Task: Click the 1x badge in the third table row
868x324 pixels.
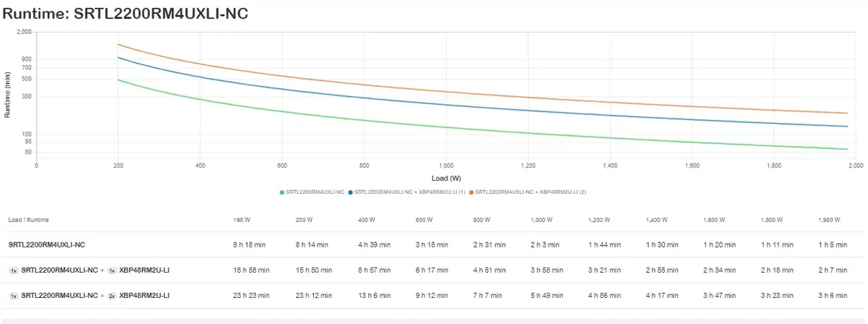Action: click(x=14, y=296)
